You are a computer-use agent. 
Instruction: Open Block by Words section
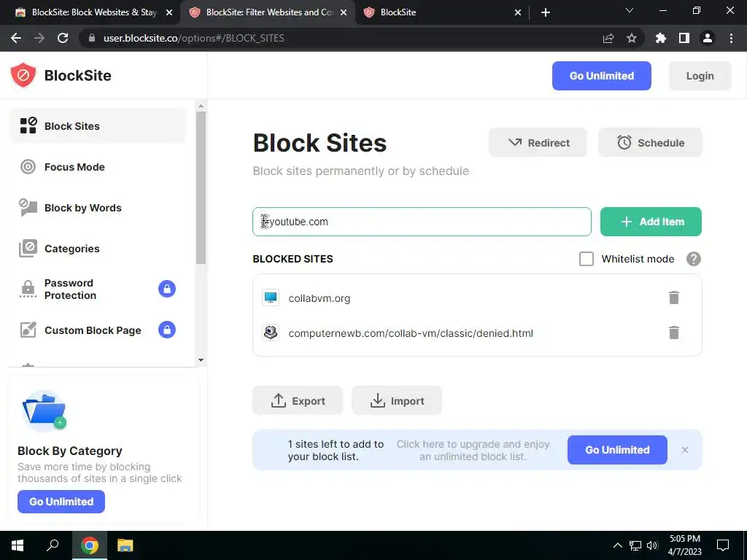click(97, 208)
